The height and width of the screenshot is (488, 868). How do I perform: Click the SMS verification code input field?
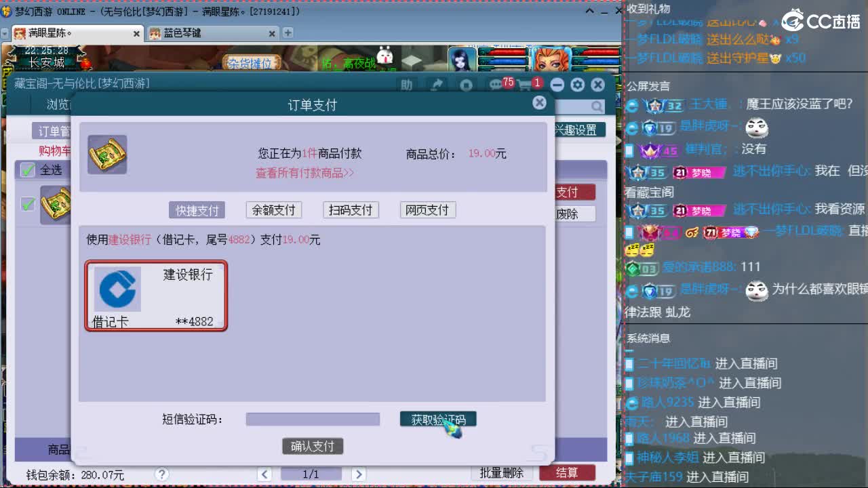[312, 420]
